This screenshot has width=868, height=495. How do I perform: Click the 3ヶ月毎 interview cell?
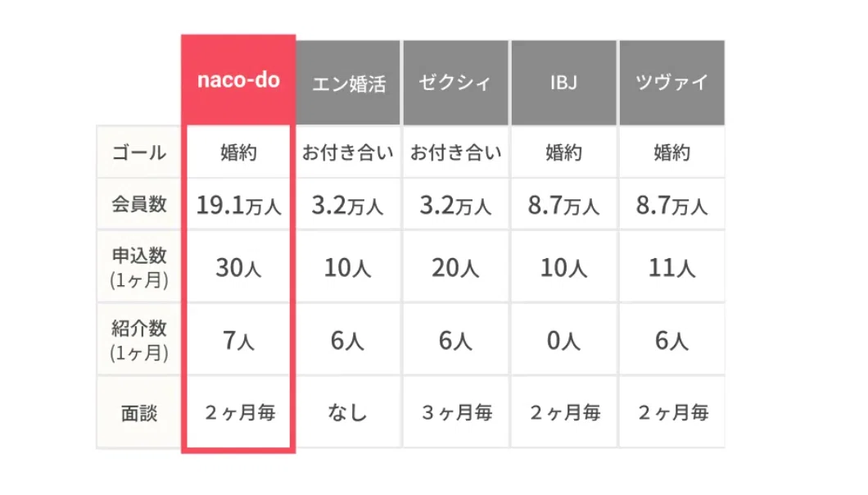(x=455, y=412)
